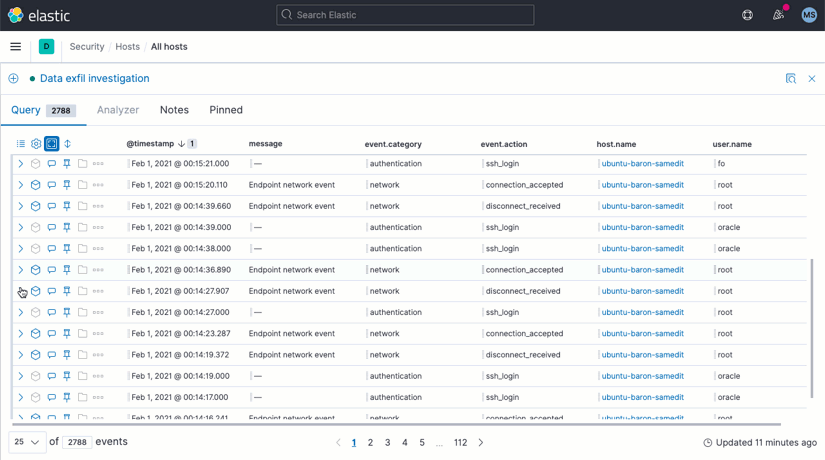Click the sort fields arrows icon in the toolbar
The image size is (825, 460).
[x=67, y=144]
